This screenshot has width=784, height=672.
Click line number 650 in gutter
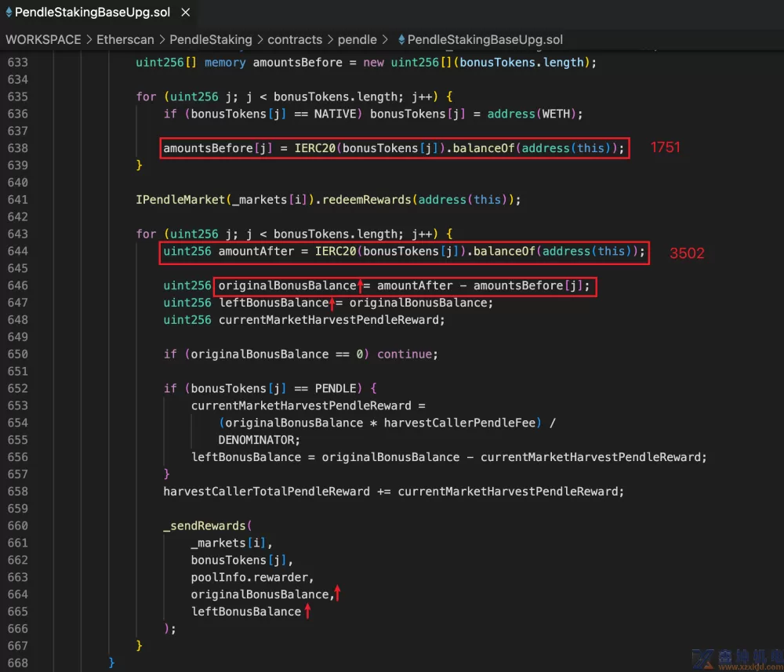(x=17, y=354)
